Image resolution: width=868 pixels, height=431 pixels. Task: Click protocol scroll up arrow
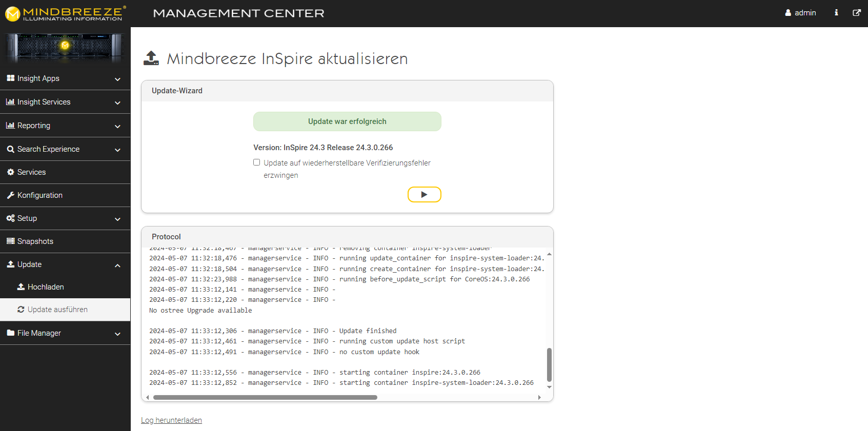(x=549, y=254)
